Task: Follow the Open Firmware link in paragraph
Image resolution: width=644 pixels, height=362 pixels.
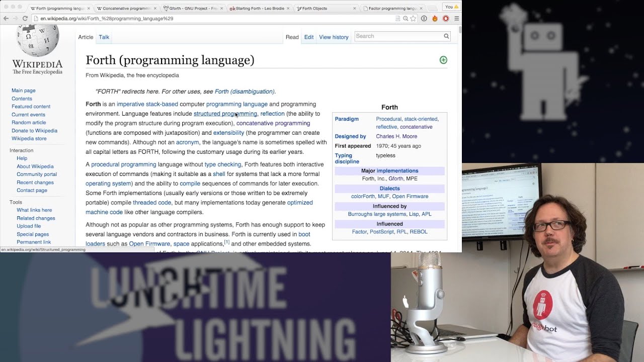Action: point(149,244)
